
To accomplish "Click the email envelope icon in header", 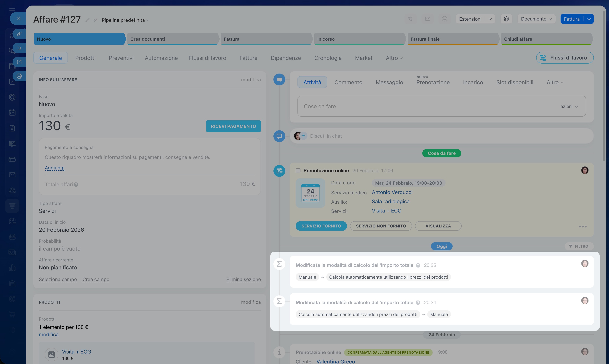I will (427, 19).
